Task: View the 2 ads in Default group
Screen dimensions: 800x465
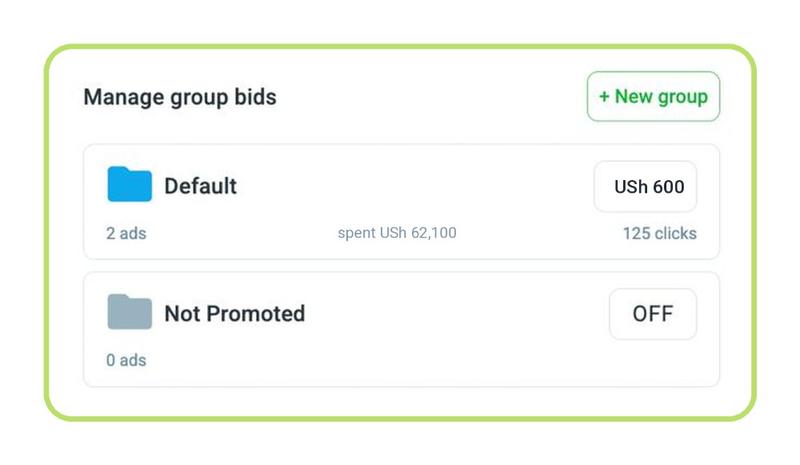Action: click(126, 233)
